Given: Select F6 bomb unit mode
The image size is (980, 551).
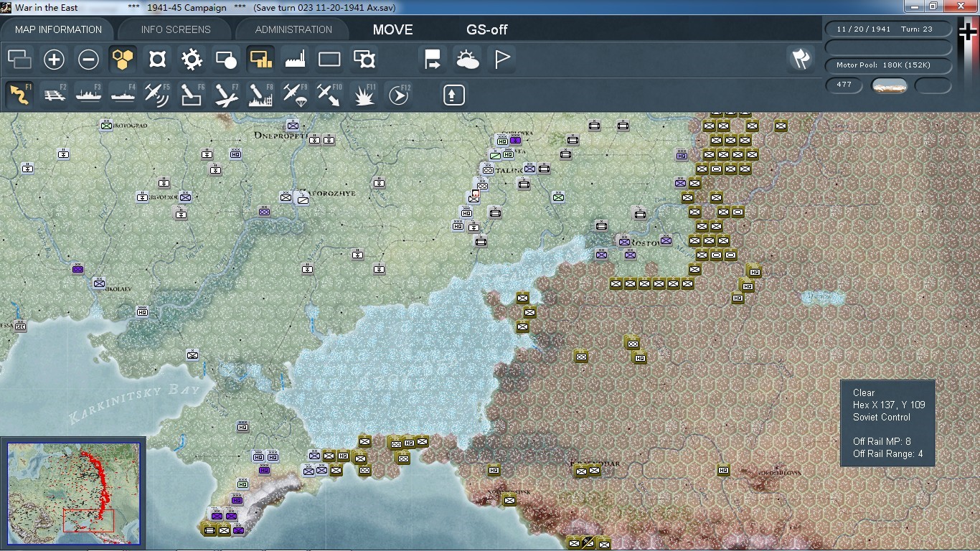Looking at the screenshot, I should [x=192, y=95].
